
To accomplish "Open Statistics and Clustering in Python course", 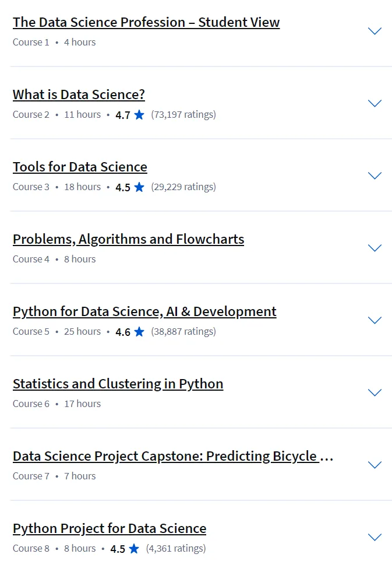I will (x=118, y=384).
